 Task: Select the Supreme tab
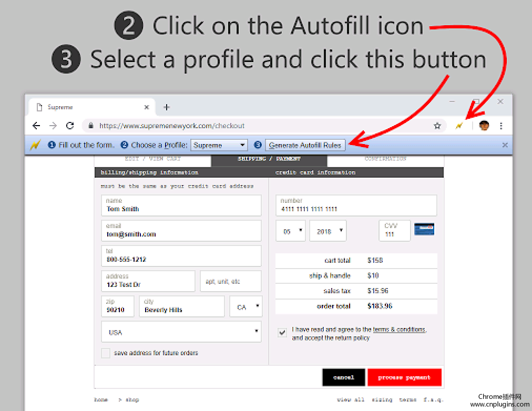(91, 107)
